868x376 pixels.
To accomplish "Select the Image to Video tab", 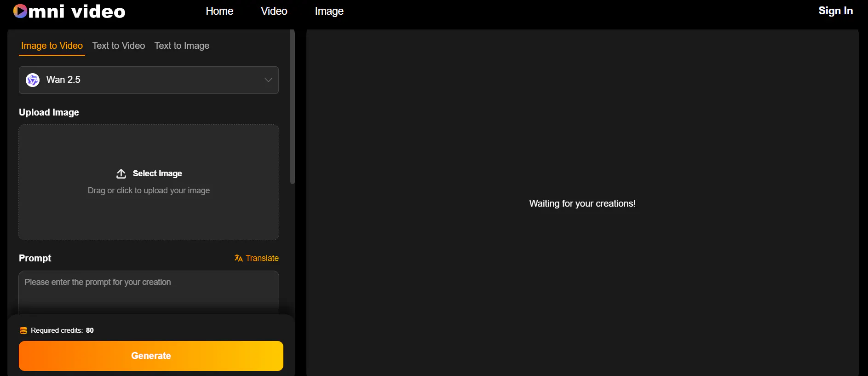I will pos(52,46).
